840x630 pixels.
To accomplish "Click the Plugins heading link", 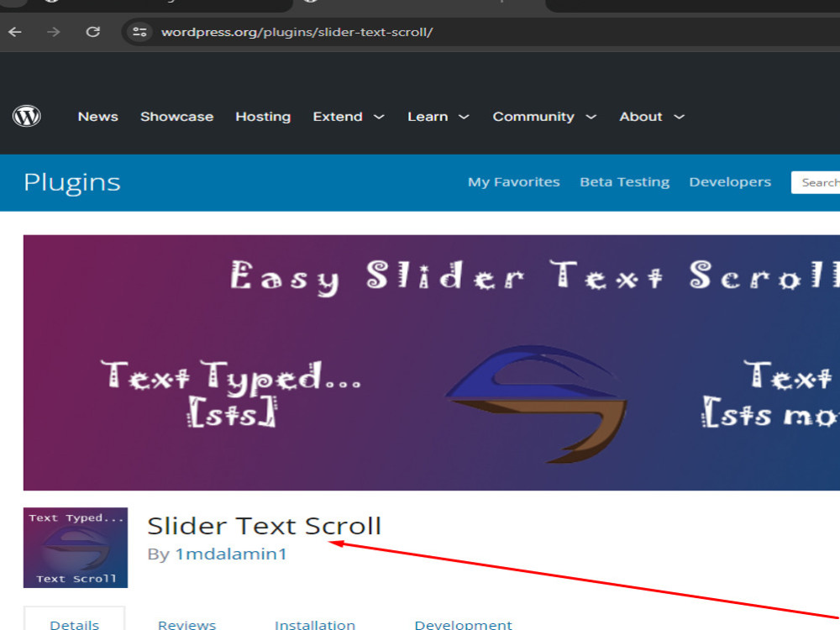I will click(x=72, y=182).
